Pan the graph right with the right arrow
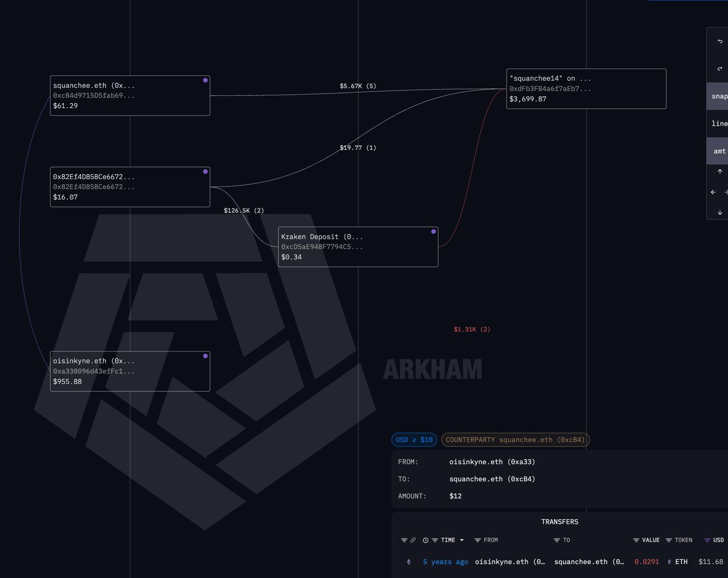 726,192
